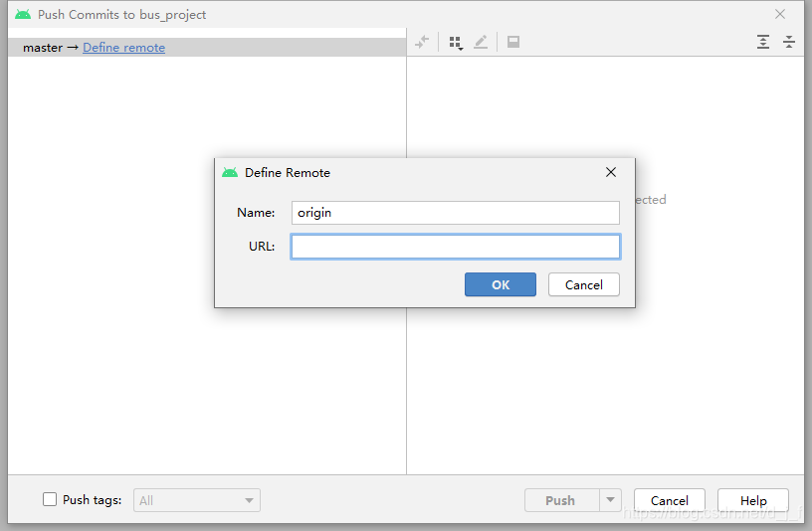Confirm with the OK button
This screenshot has height=531, width=812.
pyautogui.click(x=501, y=284)
